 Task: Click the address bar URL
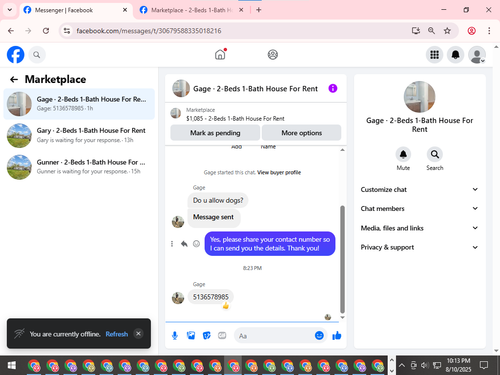149,31
